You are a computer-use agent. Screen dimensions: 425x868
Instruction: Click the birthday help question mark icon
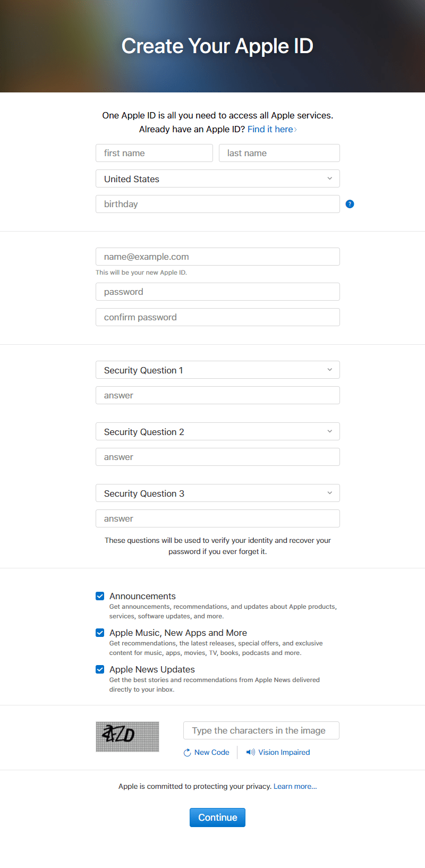(x=350, y=204)
